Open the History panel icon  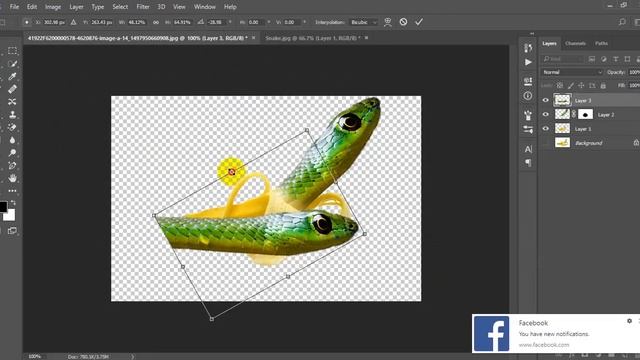click(x=528, y=48)
